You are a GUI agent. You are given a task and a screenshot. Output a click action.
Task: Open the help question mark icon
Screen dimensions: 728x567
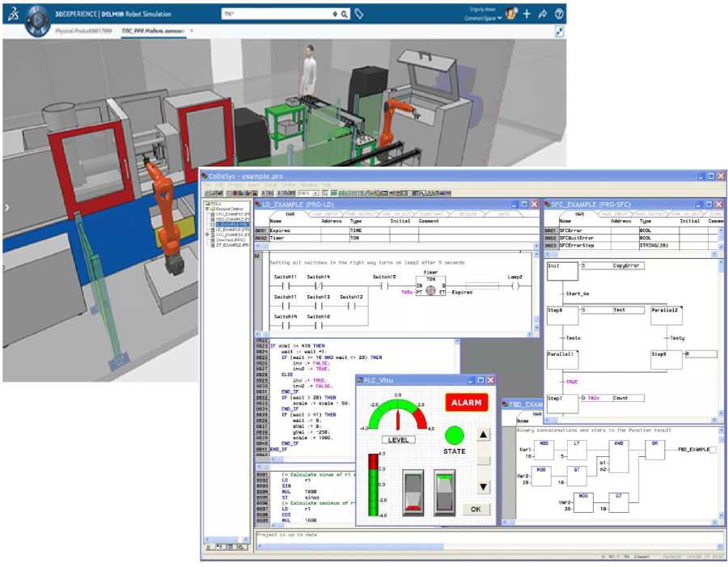(x=559, y=14)
